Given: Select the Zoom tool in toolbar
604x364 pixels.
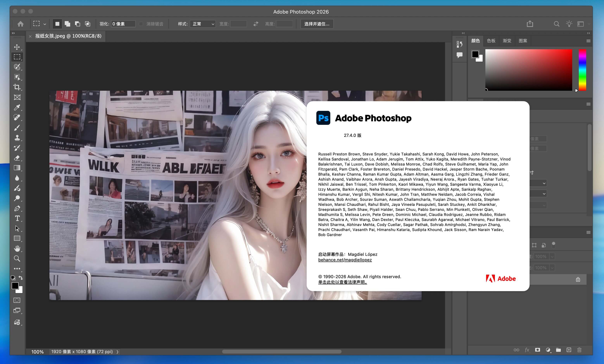Looking at the screenshot, I should 17,259.
